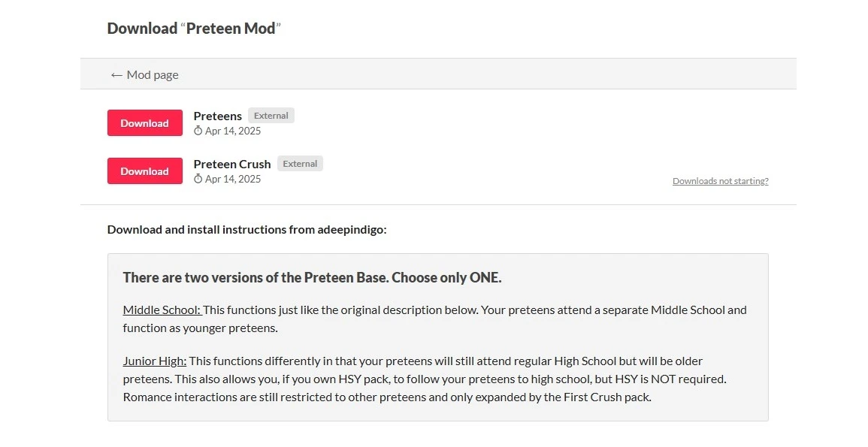Viewport: 868px width, 447px height.
Task: Click the Apr 14, 2025 date under Preteen Crush
Action: [233, 179]
